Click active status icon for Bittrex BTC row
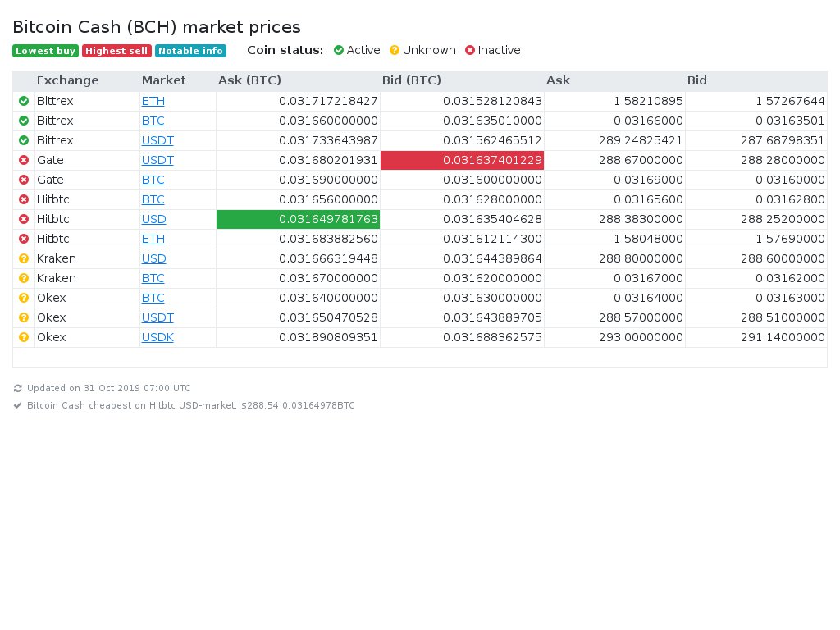Viewport: 840px width, 630px height. point(24,121)
